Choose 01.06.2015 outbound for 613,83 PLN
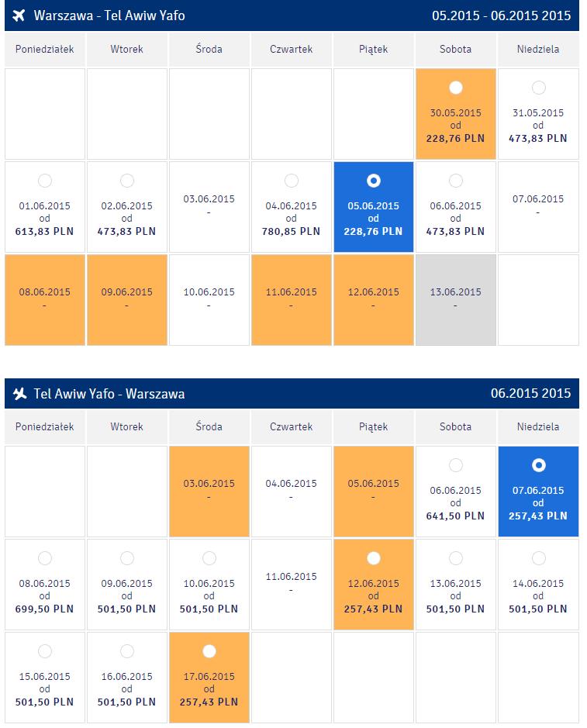Viewport: 587px width, 728px height. [x=44, y=180]
